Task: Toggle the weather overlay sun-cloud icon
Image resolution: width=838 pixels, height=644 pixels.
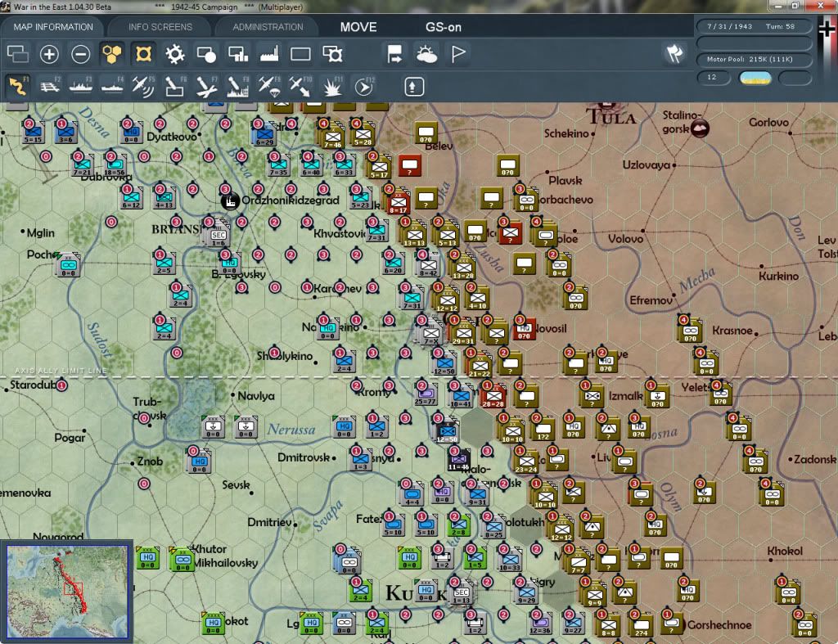Action: [x=426, y=54]
